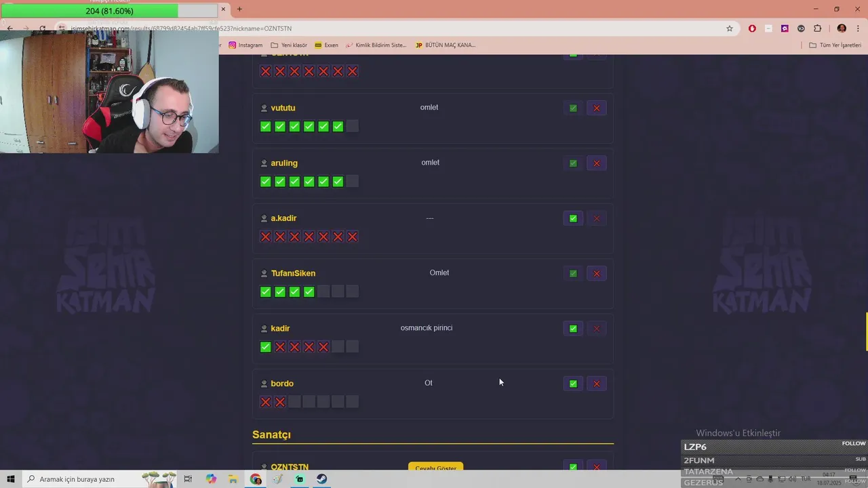Reject aruling's answer with the red X

597,163
